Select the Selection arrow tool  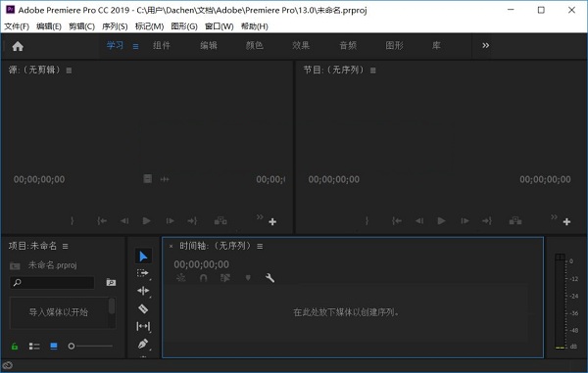[143, 256]
